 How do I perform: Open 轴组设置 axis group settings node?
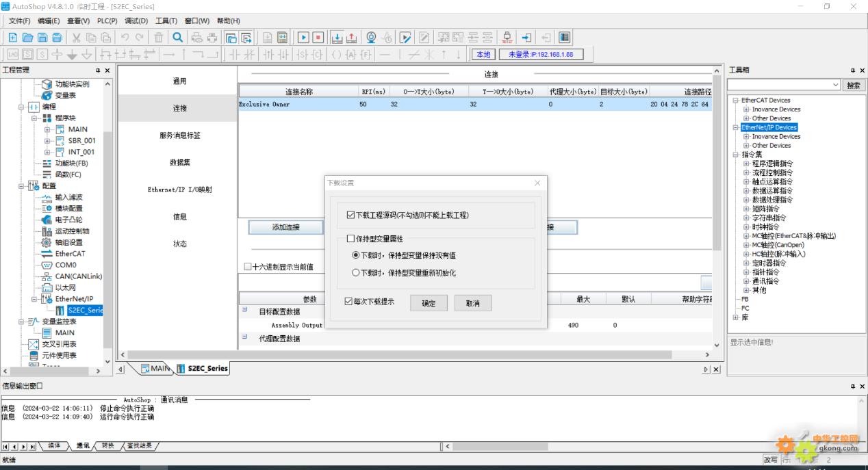(68, 242)
